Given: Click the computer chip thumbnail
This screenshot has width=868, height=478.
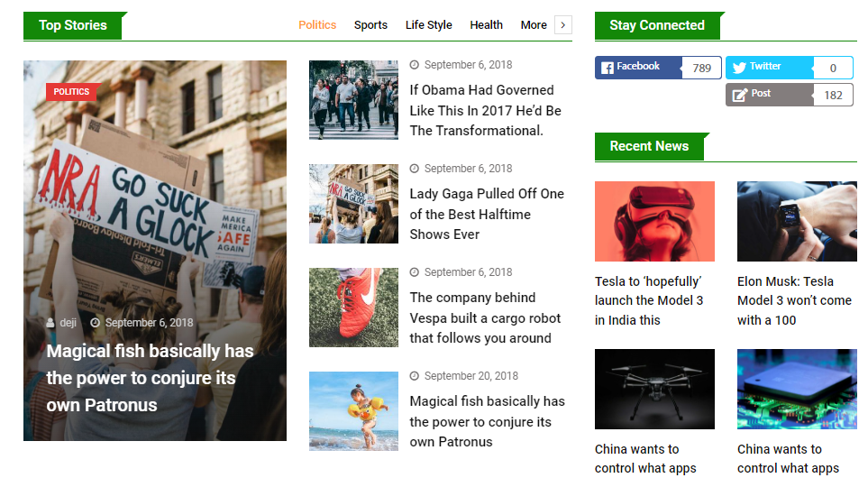Looking at the screenshot, I should point(797,389).
